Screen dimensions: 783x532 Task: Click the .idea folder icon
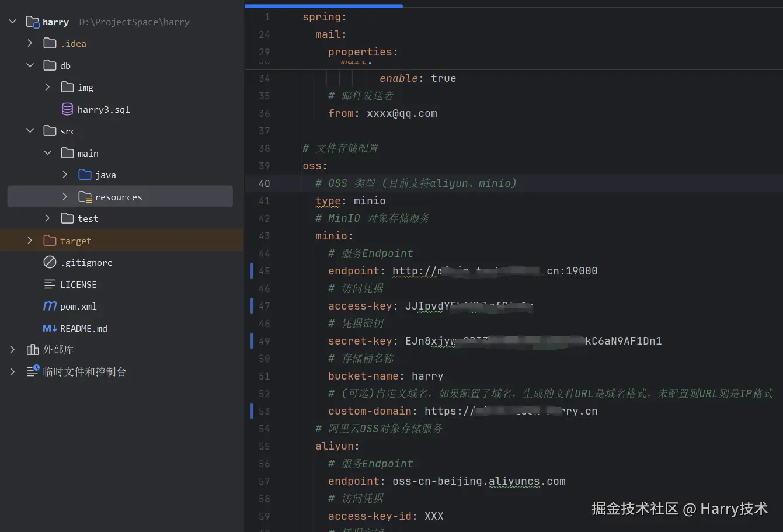coord(50,43)
